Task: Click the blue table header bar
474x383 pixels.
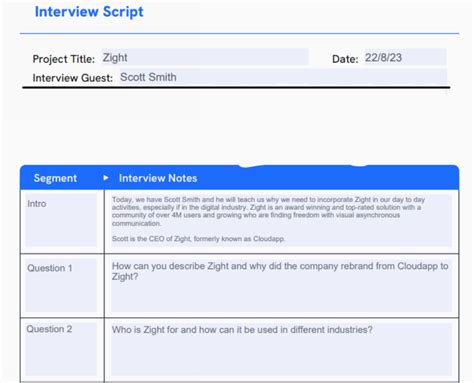Action: coord(239,177)
